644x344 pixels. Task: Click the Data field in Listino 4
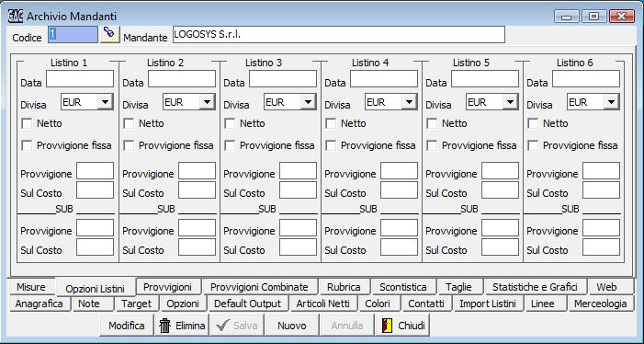(384, 78)
